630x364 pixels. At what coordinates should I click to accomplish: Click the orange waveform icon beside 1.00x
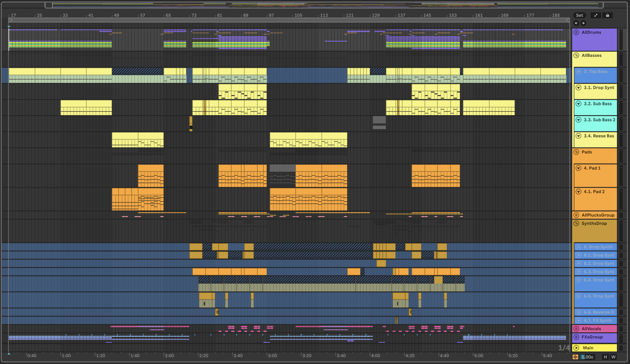[575, 357]
